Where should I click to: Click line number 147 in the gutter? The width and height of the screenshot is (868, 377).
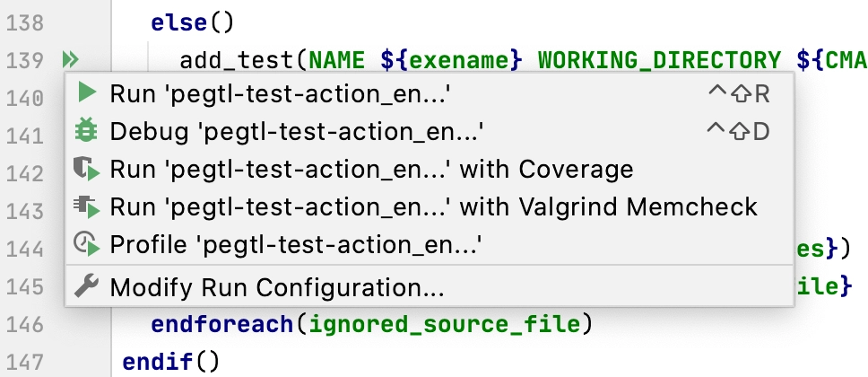(x=25, y=362)
